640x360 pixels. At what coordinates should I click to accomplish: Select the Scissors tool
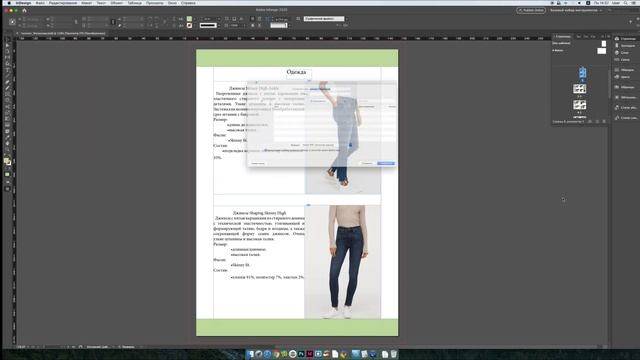coord(7,107)
